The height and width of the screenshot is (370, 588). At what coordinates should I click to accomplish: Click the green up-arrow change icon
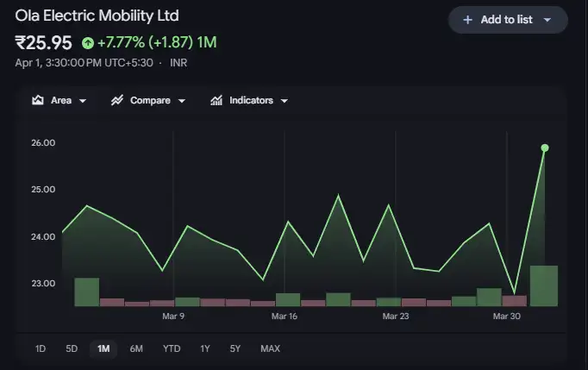88,43
